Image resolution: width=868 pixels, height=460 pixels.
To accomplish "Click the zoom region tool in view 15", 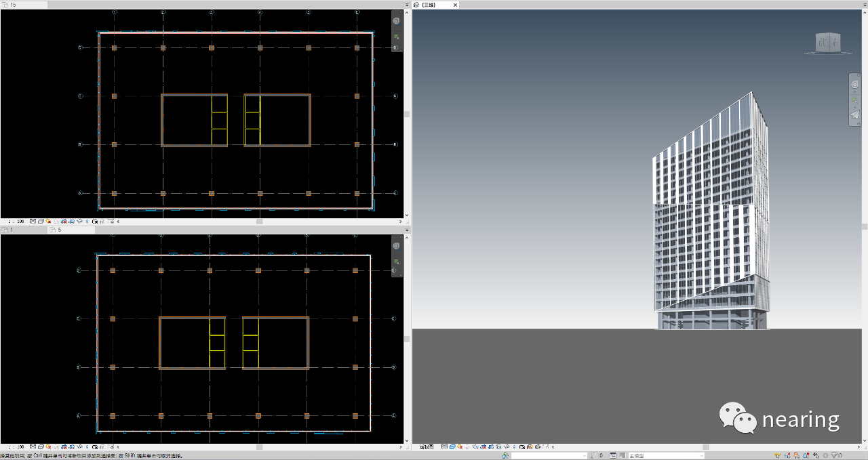I will coord(397,36).
